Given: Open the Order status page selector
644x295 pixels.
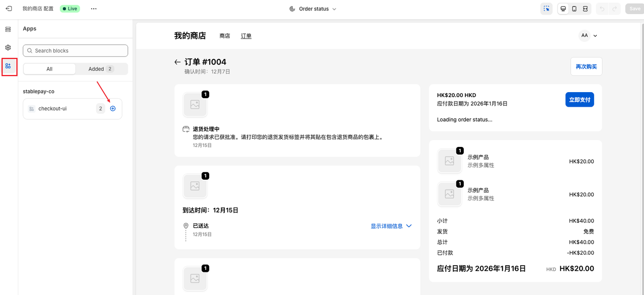Looking at the screenshot, I should tap(312, 9).
